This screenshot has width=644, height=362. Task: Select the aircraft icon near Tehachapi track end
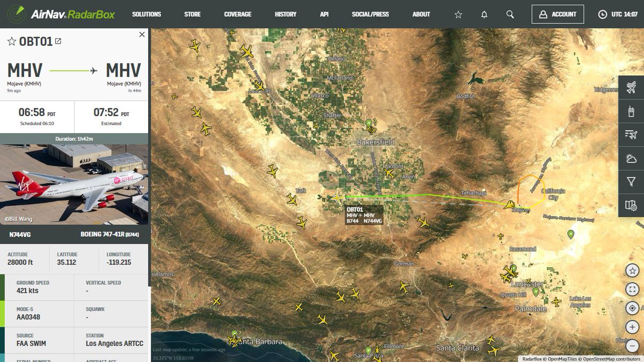pos(509,204)
